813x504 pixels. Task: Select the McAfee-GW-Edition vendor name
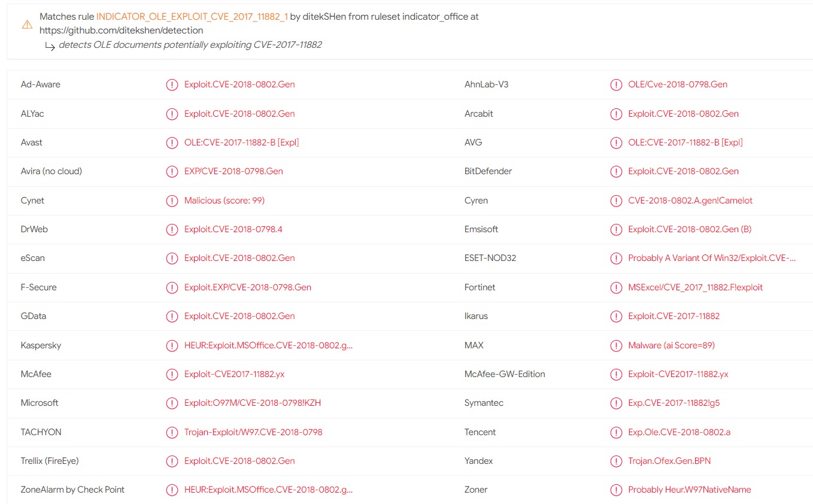click(505, 374)
